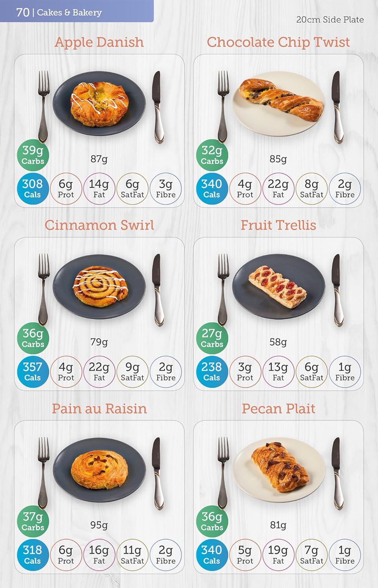Select the Apple Danish 308 Cals circle
Viewport: 378px width, 588px height.
point(33,189)
